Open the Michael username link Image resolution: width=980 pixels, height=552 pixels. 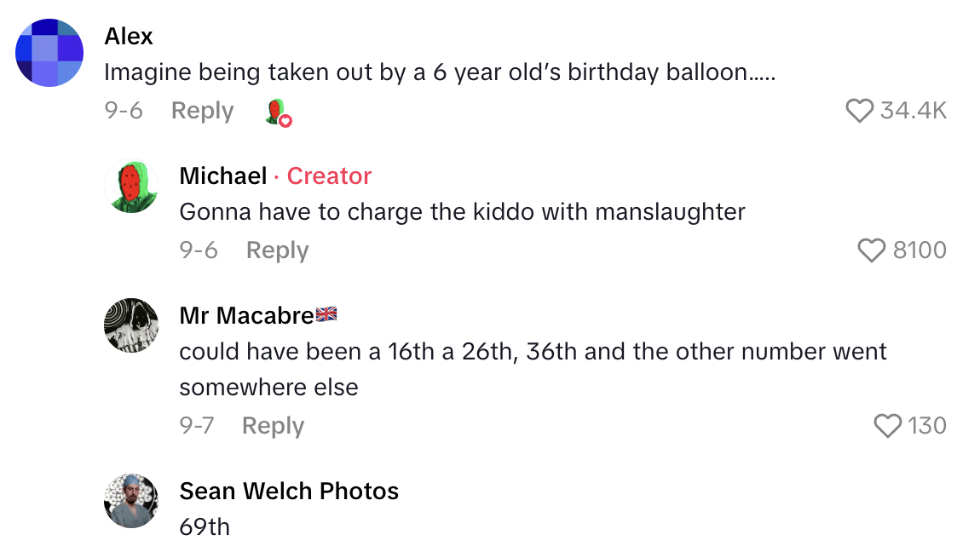223,176
